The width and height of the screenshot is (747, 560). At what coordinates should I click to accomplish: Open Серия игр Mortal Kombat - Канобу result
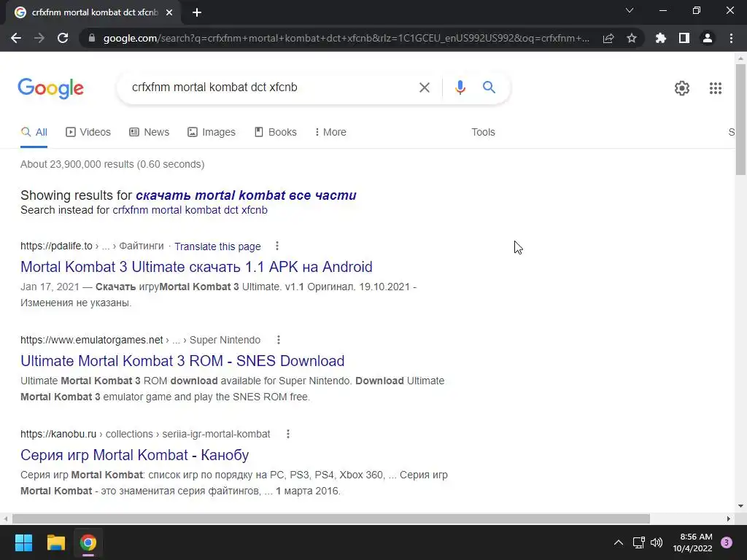tap(134, 455)
